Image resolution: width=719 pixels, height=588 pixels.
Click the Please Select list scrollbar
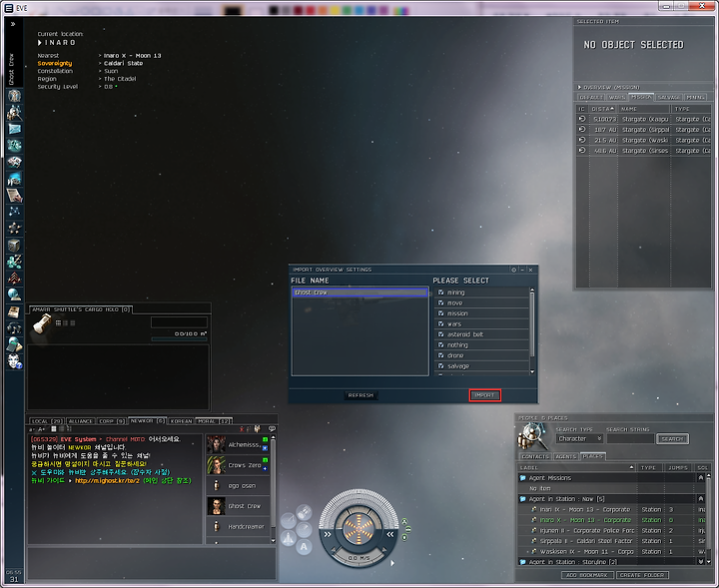[532, 324]
